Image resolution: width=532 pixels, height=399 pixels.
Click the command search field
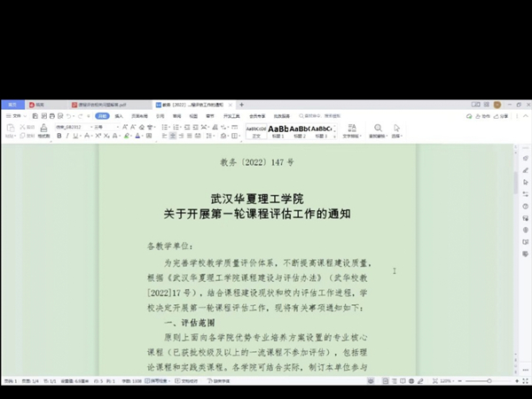(319, 116)
